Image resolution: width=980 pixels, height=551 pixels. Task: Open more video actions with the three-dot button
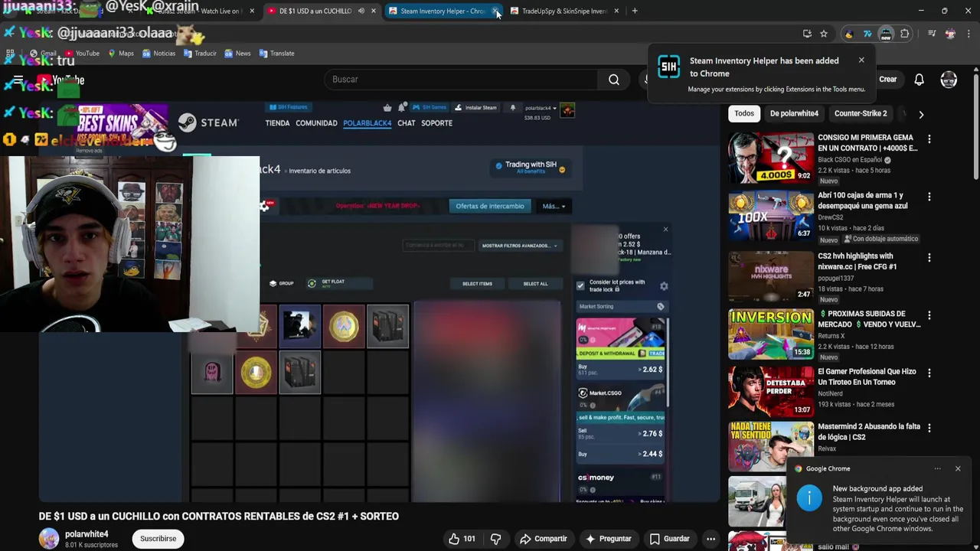710,539
